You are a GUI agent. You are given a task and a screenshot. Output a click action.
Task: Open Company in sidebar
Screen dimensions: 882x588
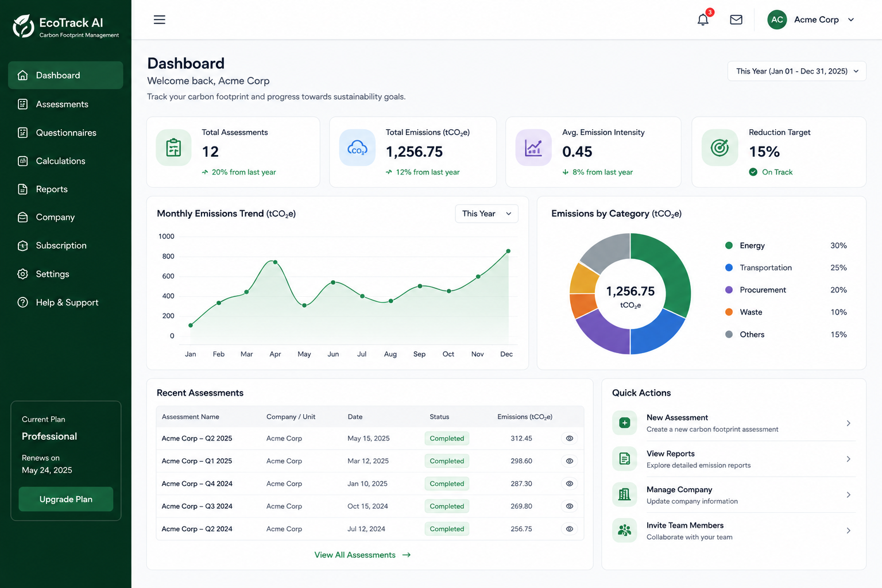click(65, 217)
